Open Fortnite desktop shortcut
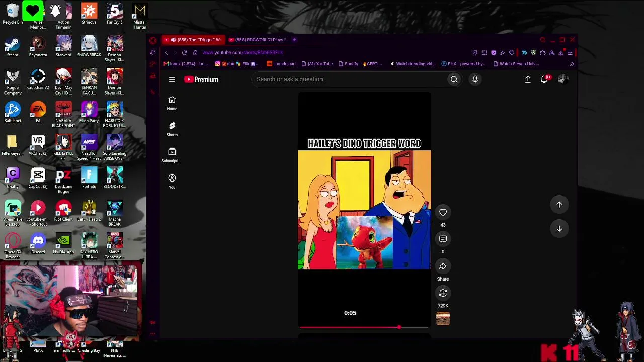The image size is (644, 362). pos(89,178)
